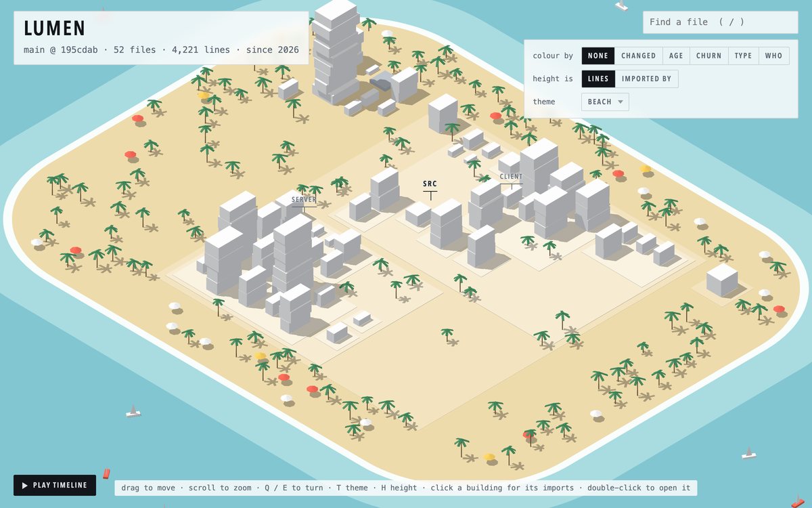This screenshot has width=812, height=508.
Task: Click the play triangle icon on Play Timeline
Action: pos(25,485)
